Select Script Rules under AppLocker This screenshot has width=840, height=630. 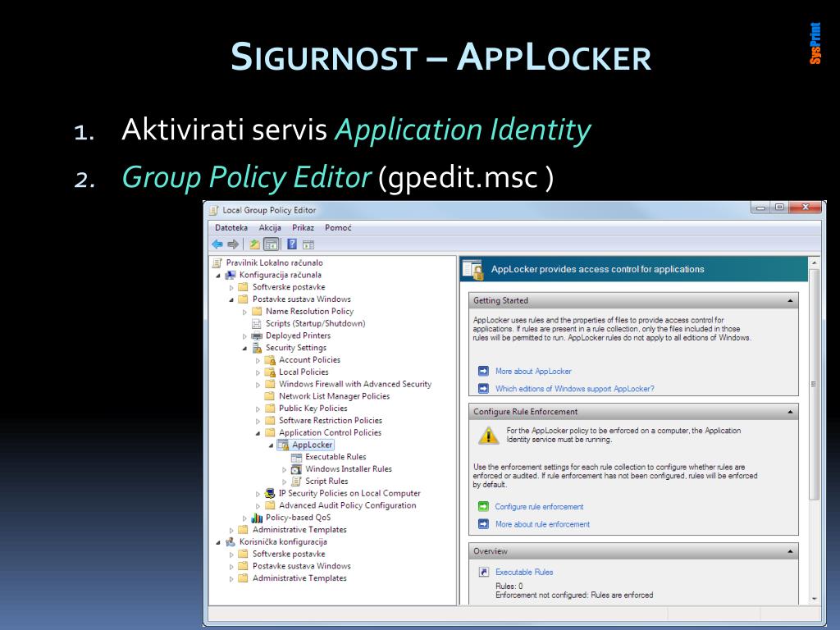pos(326,481)
